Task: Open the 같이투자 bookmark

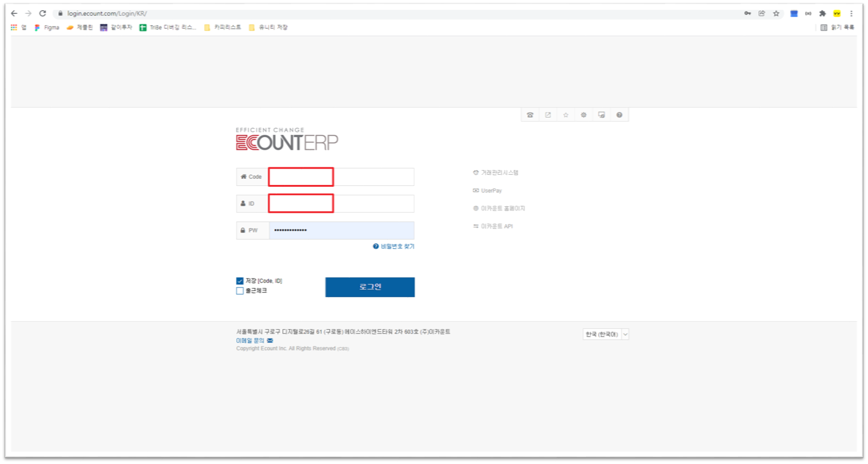Action: tap(116, 27)
